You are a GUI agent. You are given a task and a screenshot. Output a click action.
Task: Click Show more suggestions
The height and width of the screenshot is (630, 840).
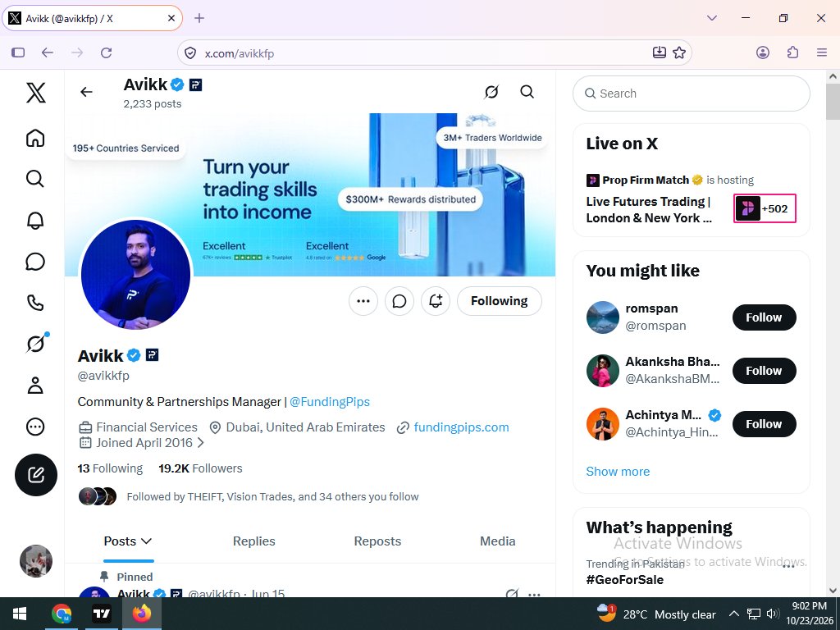[x=618, y=472]
